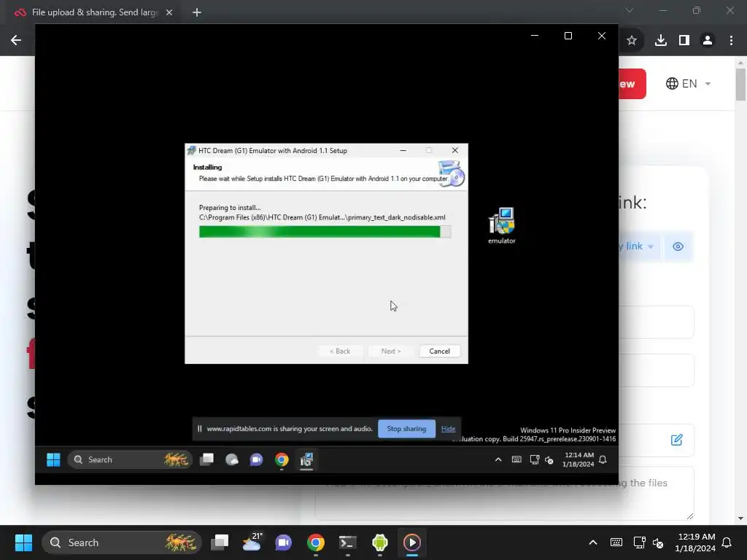This screenshot has width=747, height=560.
Task: Open the Android robot app on the taskbar
Action: click(x=379, y=542)
